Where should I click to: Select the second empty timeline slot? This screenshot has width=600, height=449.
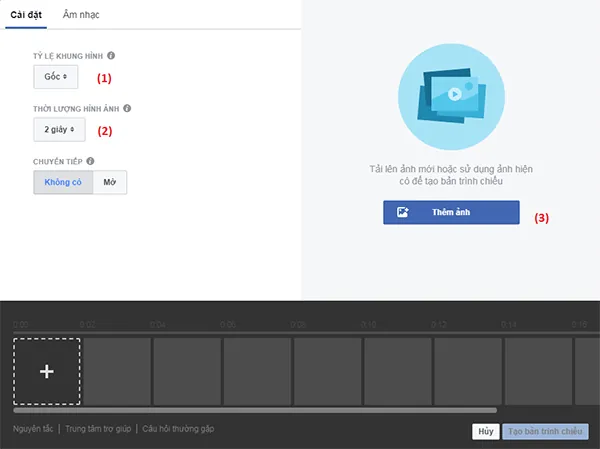point(188,371)
